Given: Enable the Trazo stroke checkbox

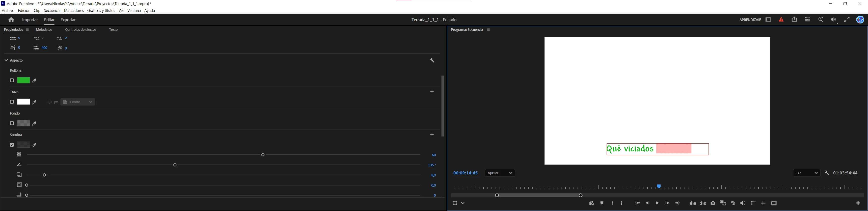Looking at the screenshot, I should pyautogui.click(x=12, y=102).
